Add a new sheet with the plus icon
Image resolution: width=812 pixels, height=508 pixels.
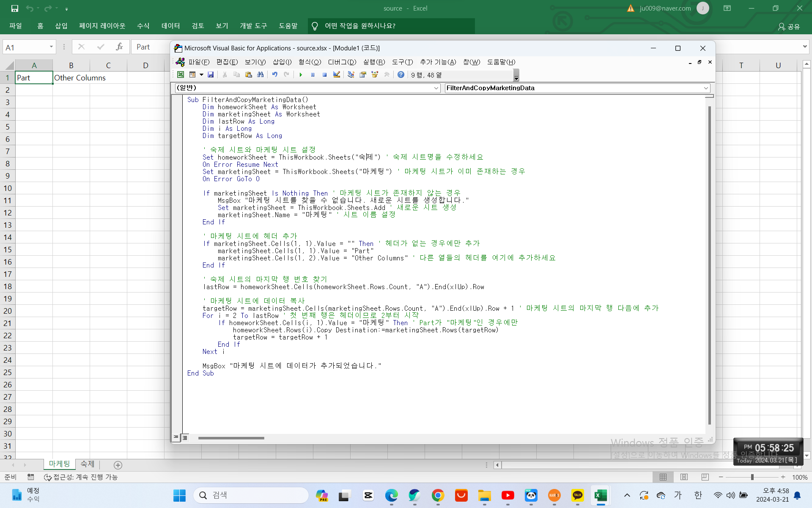click(x=118, y=465)
